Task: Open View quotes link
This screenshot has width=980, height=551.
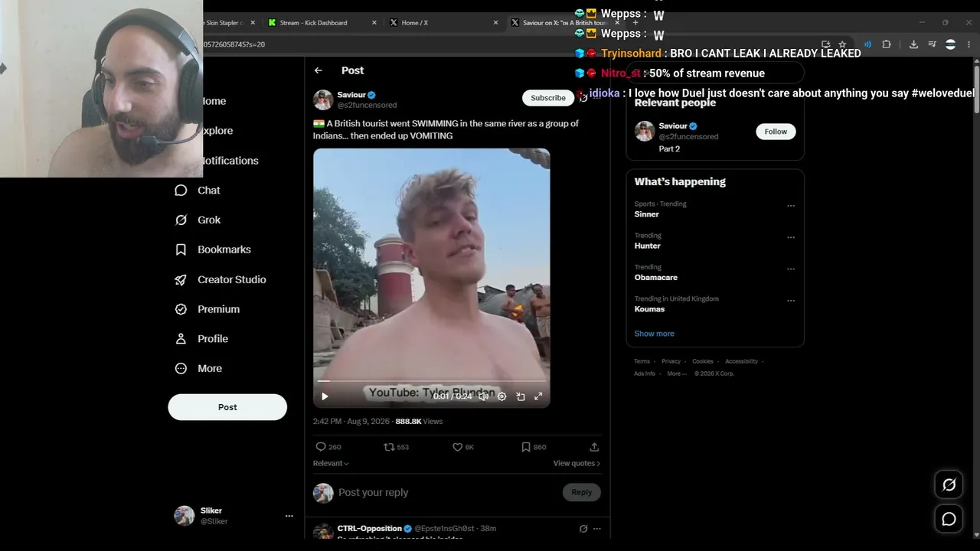Action: tap(577, 464)
